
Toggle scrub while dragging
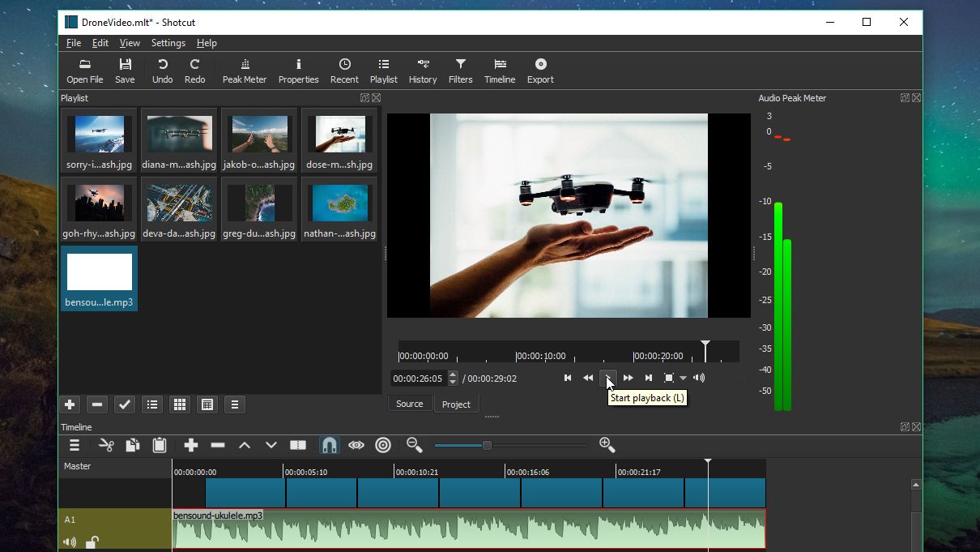(356, 444)
